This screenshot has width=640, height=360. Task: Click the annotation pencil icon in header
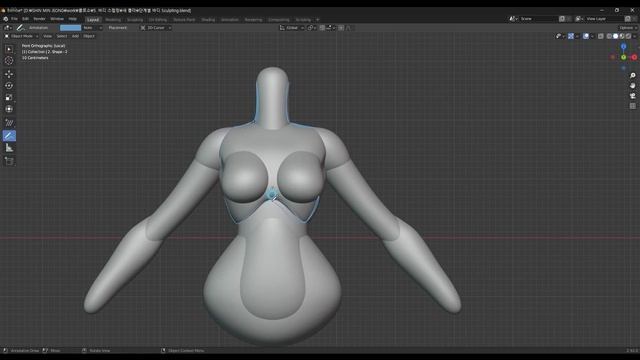20,28
